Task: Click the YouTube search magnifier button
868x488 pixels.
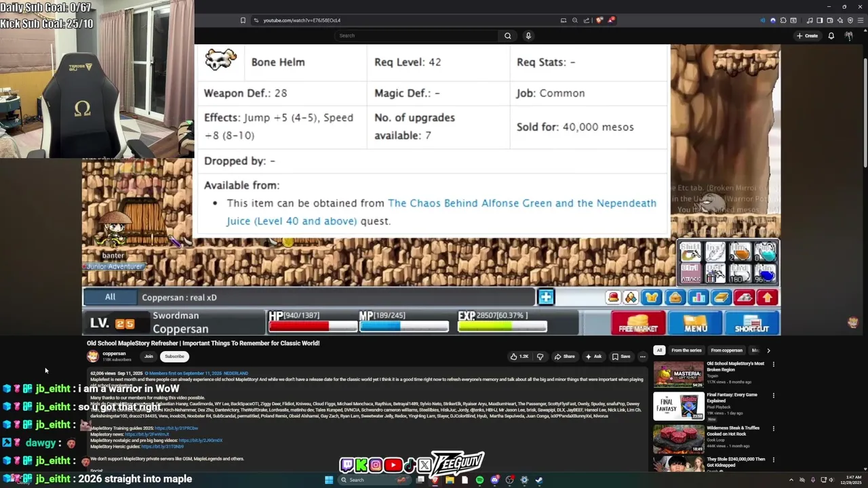Action: 507,35
